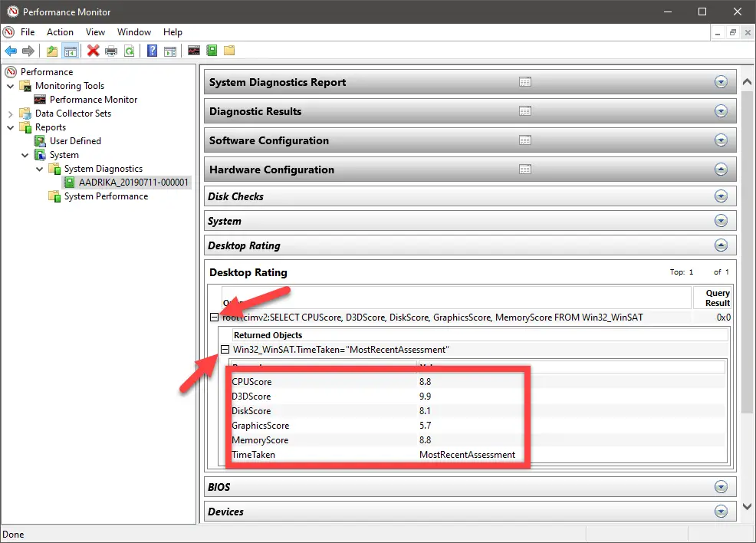Click the Help question mark icon
Viewport: 756px width, 543px height.
coord(152,51)
